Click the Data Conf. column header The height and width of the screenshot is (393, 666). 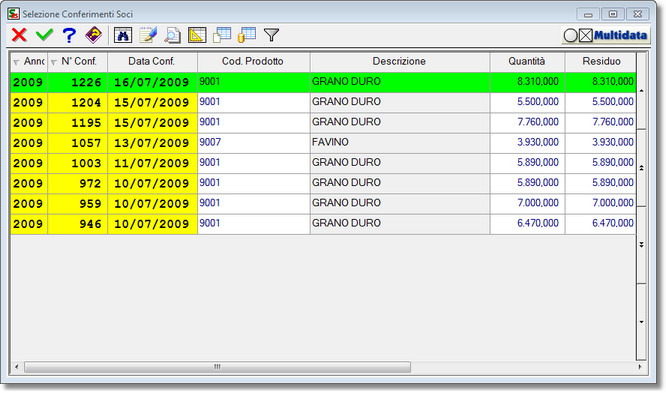(152, 62)
